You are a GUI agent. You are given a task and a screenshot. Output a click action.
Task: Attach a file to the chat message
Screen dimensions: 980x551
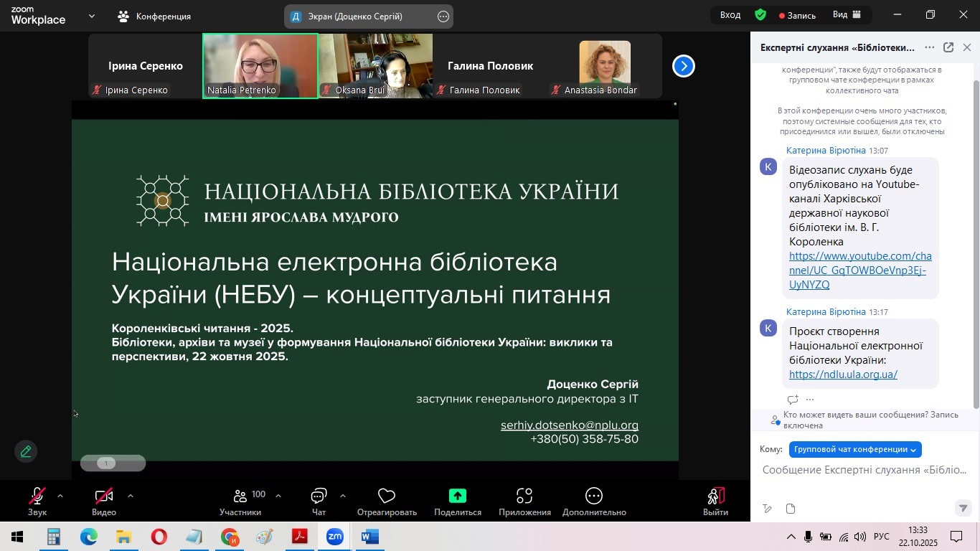(790, 509)
